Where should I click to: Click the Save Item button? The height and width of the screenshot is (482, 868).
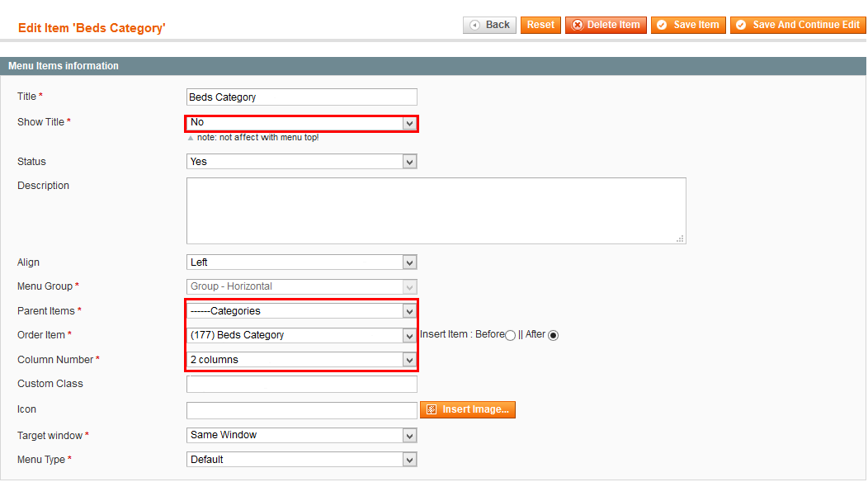tap(688, 25)
